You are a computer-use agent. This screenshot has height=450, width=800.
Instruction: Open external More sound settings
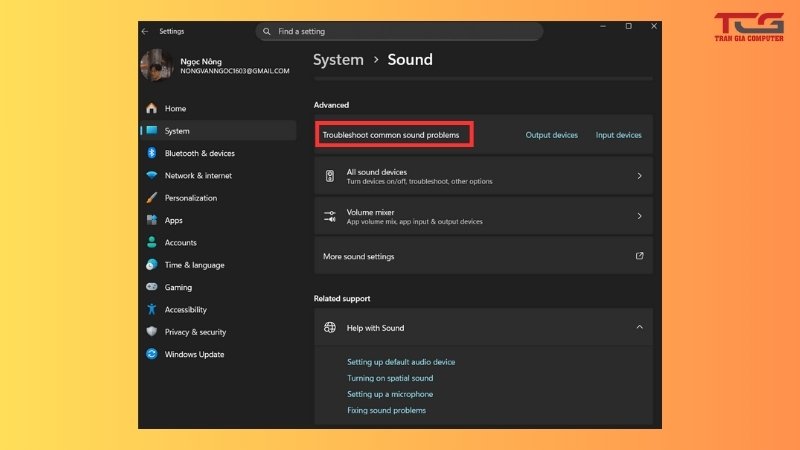[639, 256]
